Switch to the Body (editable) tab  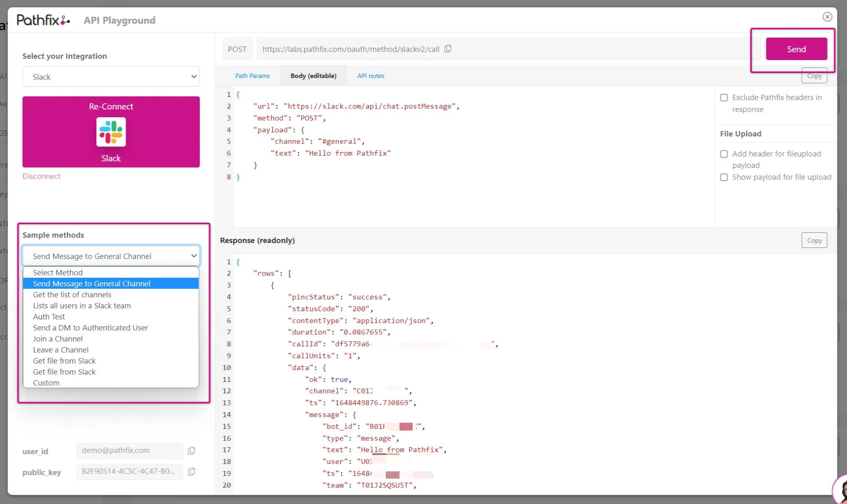pyautogui.click(x=313, y=76)
